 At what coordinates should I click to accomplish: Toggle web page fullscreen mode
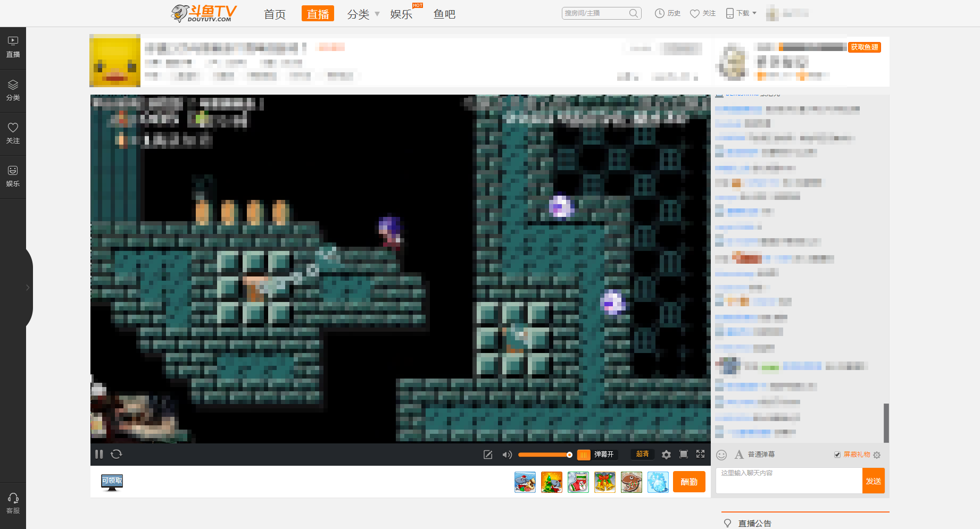(x=684, y=454)
